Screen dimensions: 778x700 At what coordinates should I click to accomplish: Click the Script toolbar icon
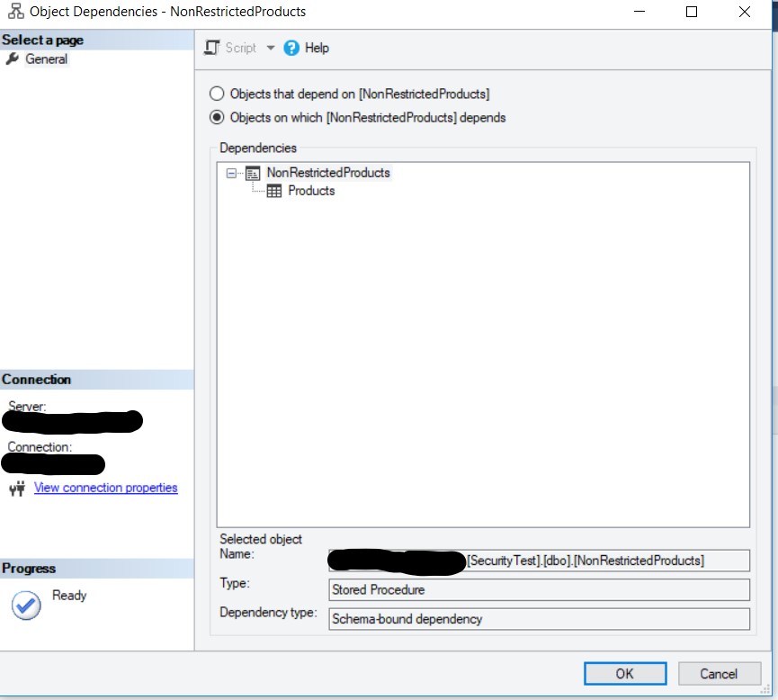[212, 48]
